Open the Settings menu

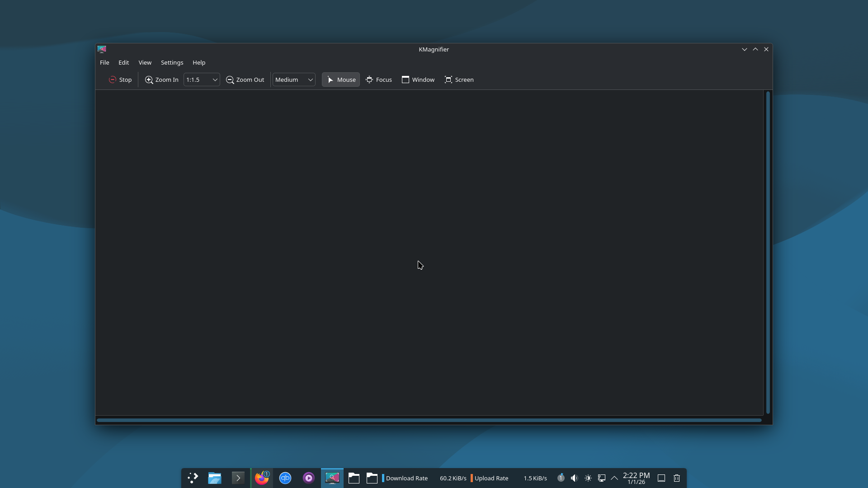tap(172, 62)
